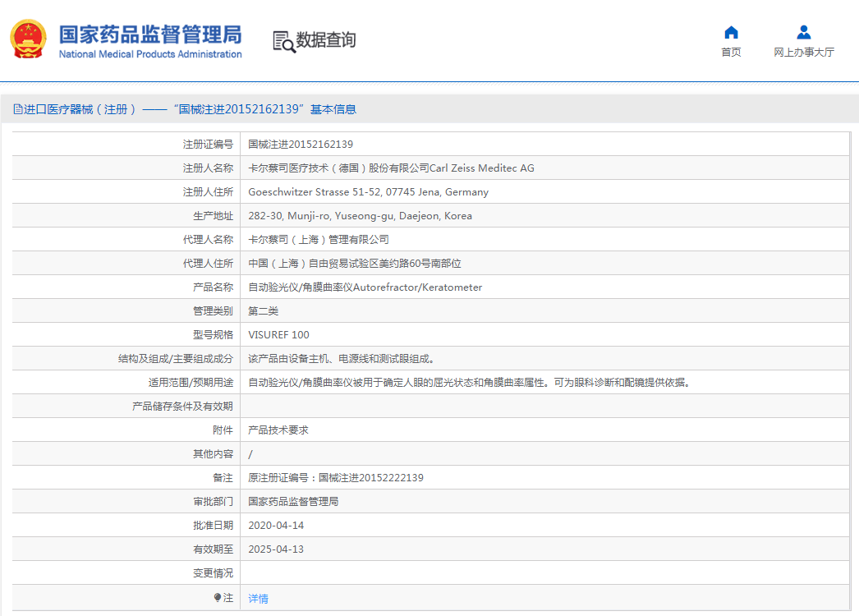859x616 pixels.
Task: Click the document icon before 进口医疗器械
Action: (18, 109)
